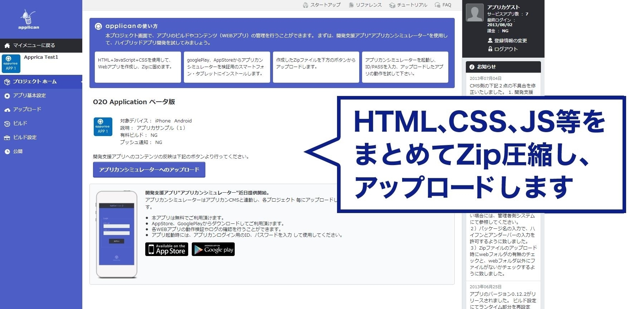
Task: Click the googlePlay、AppStore simulator install card
Action: point(227,67)
